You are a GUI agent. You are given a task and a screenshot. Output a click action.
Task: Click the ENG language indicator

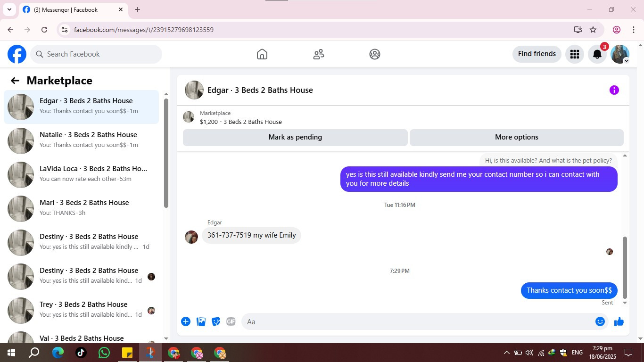tap(577, 353)
